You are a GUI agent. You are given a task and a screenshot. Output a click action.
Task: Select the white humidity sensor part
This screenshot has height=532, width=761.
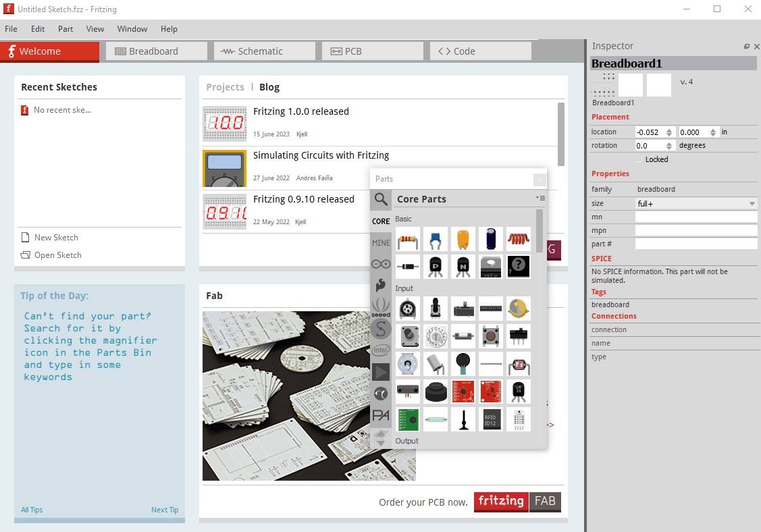(519, 419)
